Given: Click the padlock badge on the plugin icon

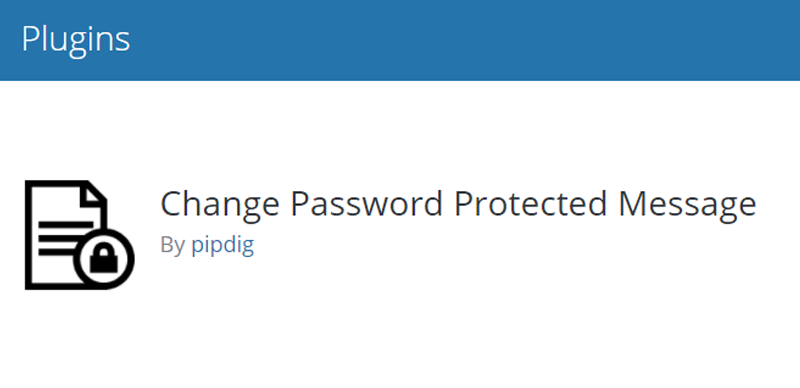Looking at the screenshot, I should (104, 259).
